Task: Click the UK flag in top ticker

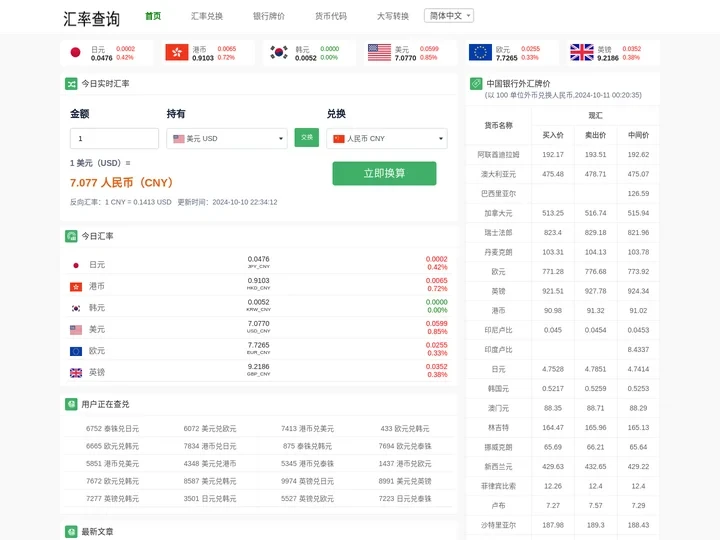Action: [581, 52]
